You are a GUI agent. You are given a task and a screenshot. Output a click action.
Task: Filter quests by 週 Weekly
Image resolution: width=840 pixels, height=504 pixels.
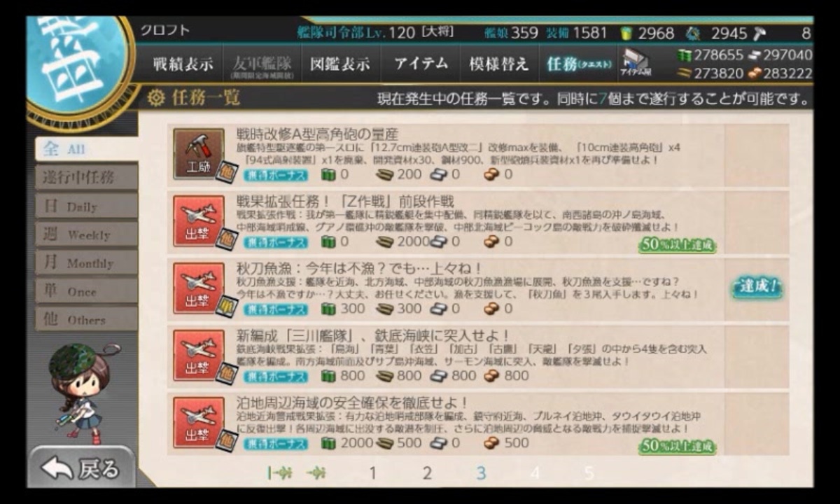(x=86, y=234)
